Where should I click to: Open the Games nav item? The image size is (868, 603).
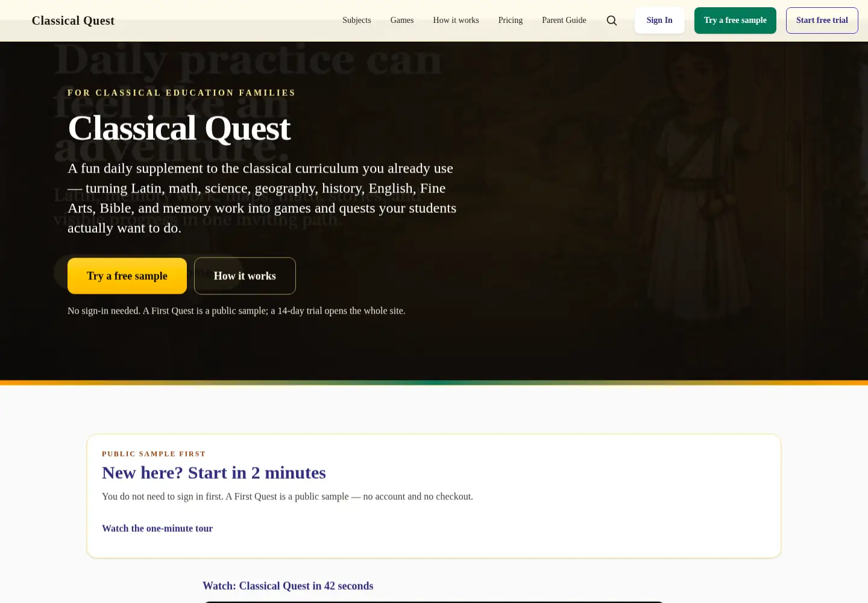point(402,21)
